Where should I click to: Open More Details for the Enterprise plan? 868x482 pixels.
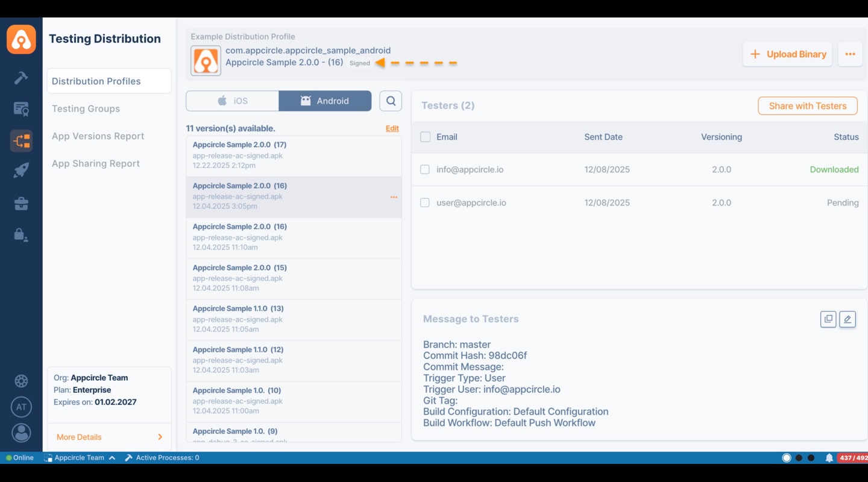tap(78, 437)
